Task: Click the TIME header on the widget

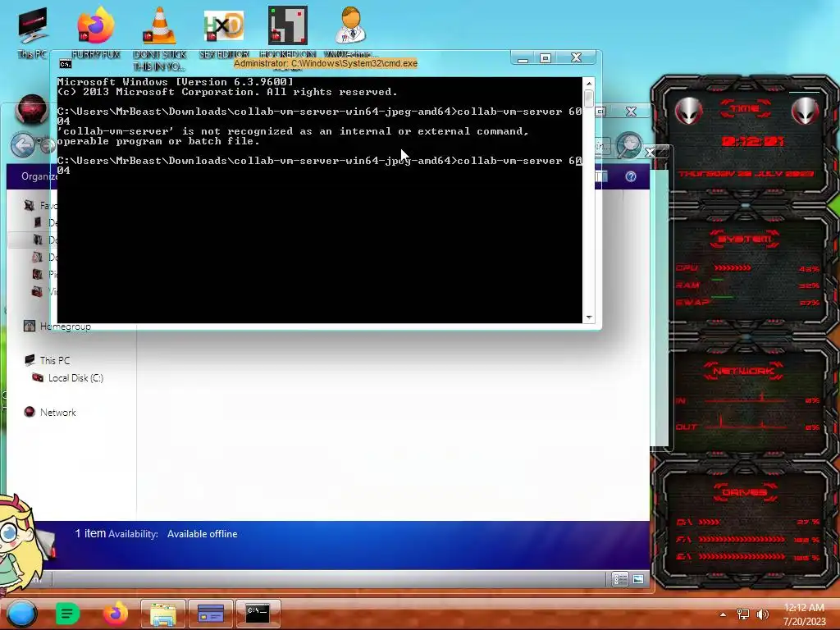Action: (745, 108)
